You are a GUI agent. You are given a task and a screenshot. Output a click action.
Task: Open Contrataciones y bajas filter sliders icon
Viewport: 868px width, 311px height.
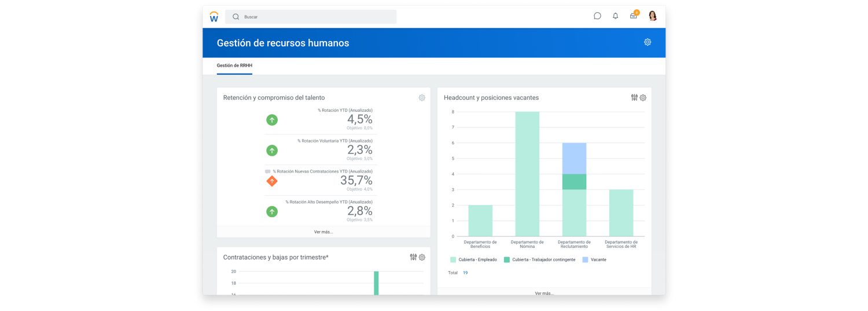click(x=413, y=257)
